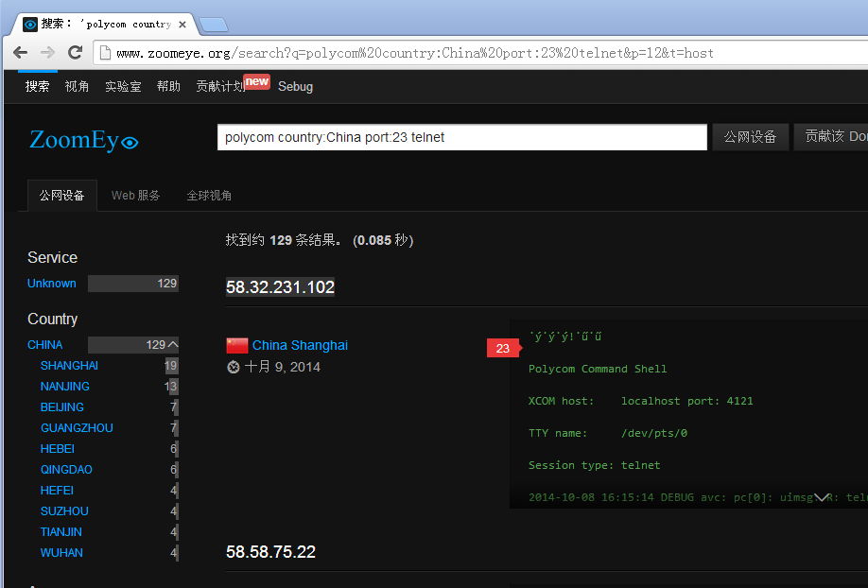The image size is (868, 588).
Task: Filter by CHINA country
Action: coord(44,345)
